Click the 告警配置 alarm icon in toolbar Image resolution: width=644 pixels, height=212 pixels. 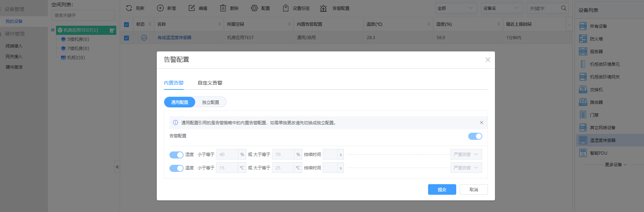pyautogui.click(x=323, y=8)
